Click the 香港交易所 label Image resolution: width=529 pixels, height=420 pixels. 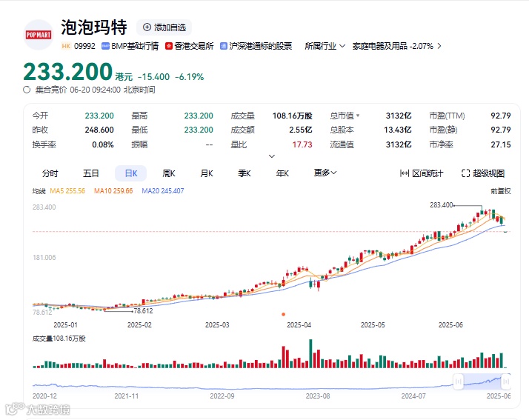click(194, 46)
